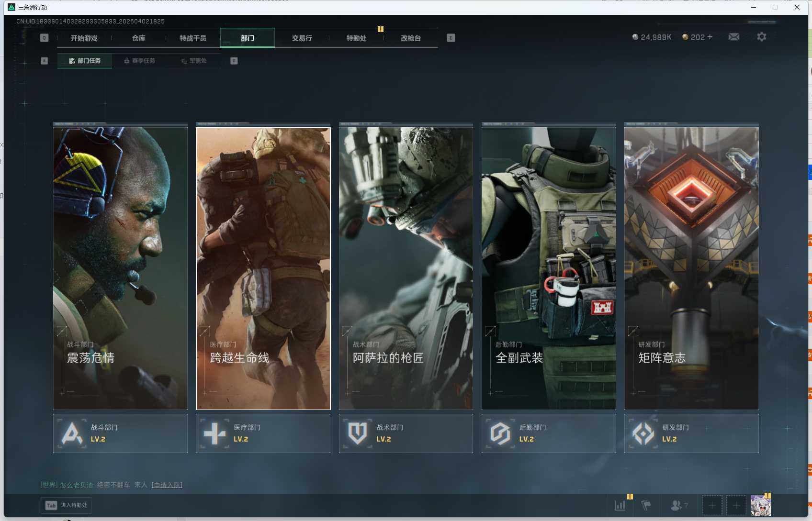Open the 改枪台 tab
The image size is (812, 521).
point(411,38)
